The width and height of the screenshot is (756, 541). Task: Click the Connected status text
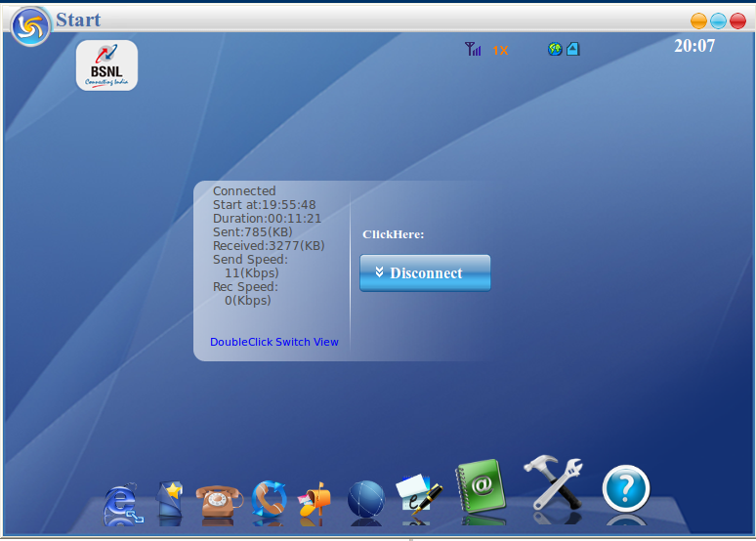(x=244, y=191)
